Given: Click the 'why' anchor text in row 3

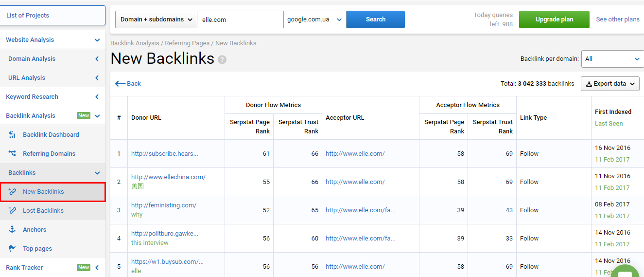Looking at the screenshot, I should coord(136,215).
